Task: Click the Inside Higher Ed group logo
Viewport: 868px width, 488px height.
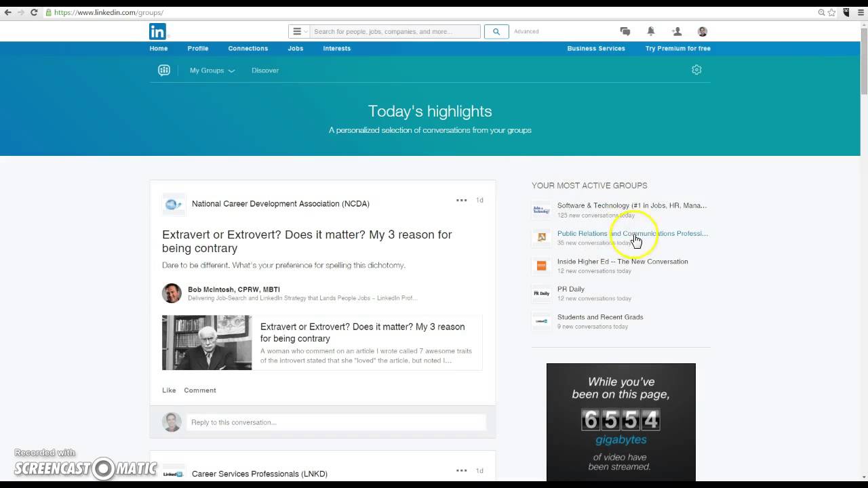Action: pyautogui.click(x=541, y=266)
